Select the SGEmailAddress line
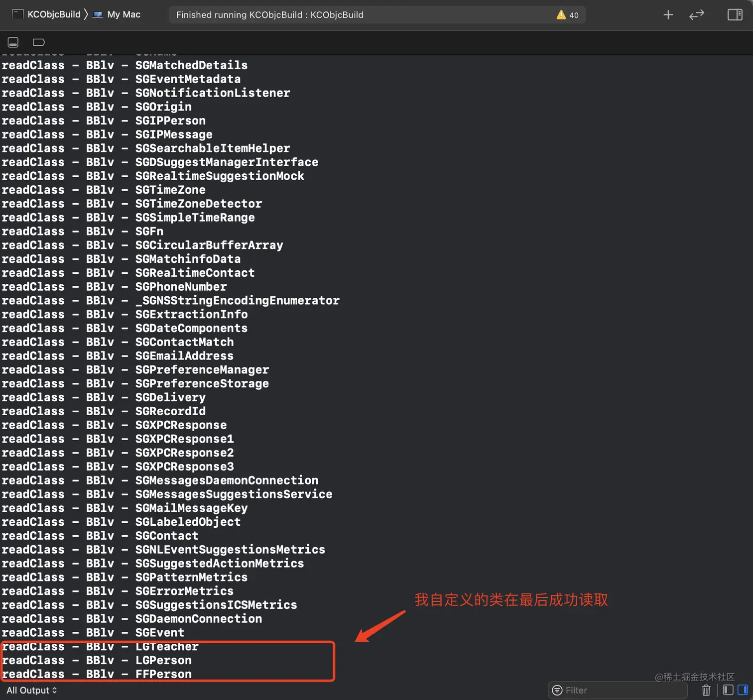 coord(118,356)
